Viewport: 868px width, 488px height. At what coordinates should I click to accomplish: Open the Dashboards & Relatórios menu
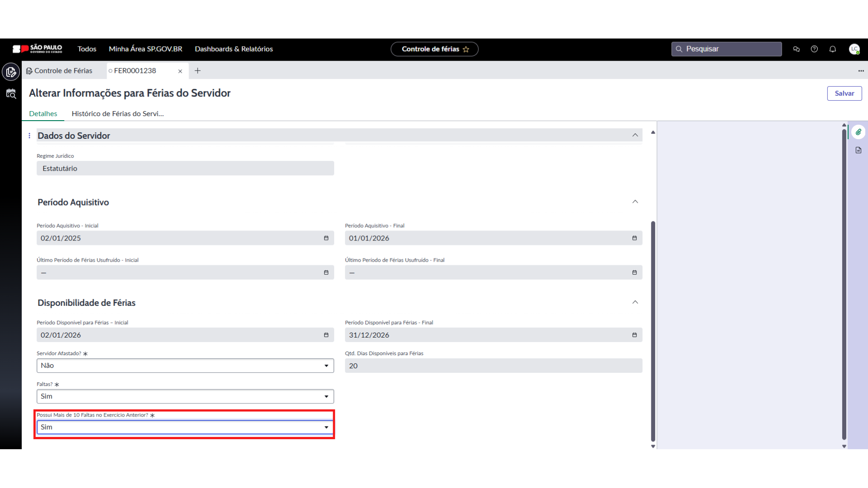point(234,49)
